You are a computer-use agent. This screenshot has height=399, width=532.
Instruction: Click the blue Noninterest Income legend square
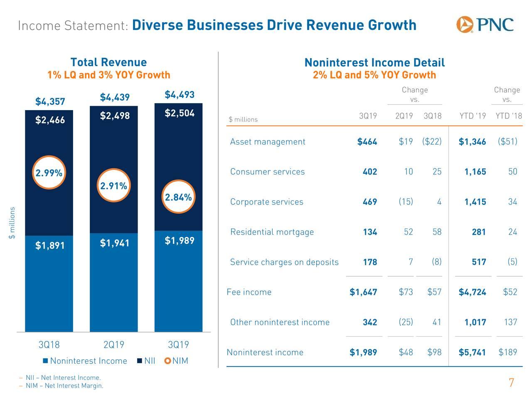click(46, 361)
